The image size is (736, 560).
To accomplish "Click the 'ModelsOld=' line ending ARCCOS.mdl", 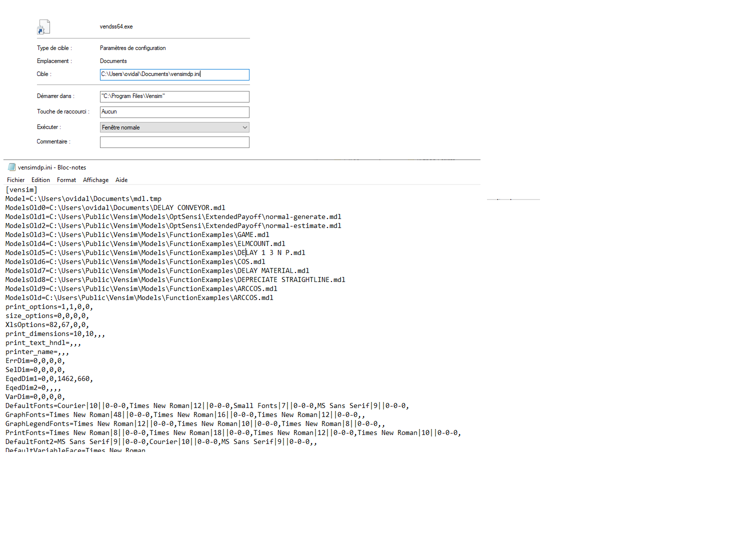I will point(139,298).
